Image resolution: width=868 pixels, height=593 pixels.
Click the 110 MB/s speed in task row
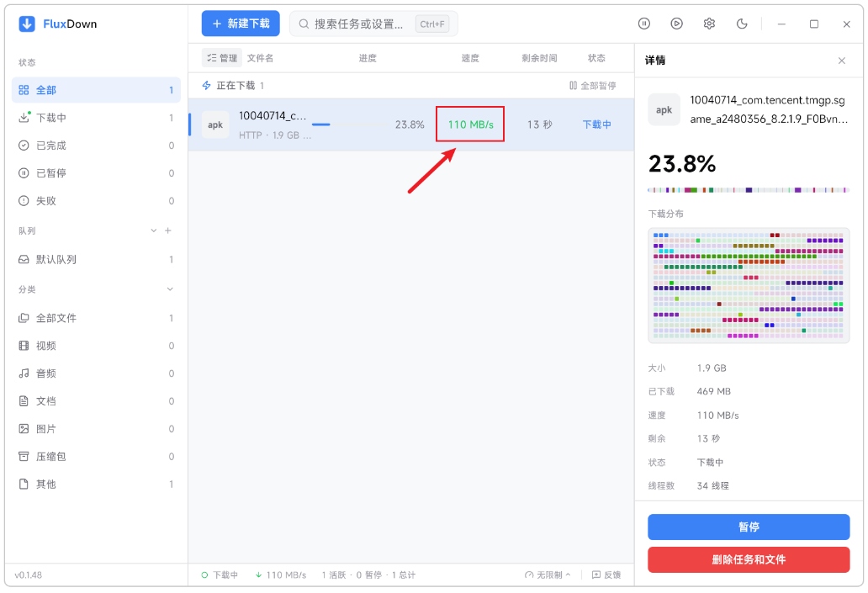click(470, 124)
